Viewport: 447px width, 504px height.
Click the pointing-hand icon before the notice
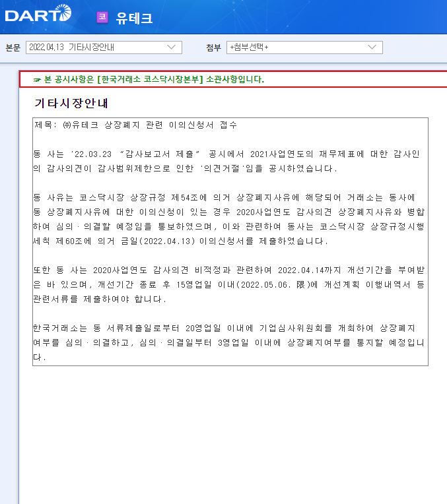click(37, 80)
